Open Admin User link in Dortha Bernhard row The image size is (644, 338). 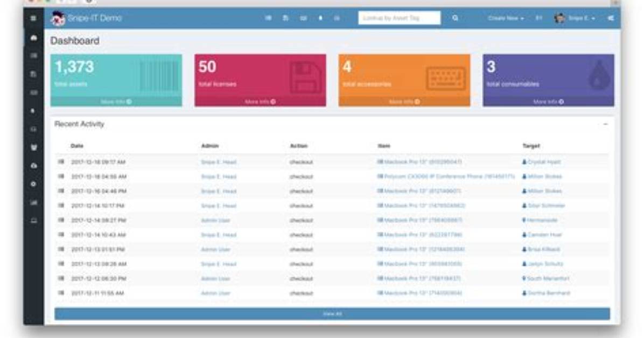pyautogui.click(x=215, y=293)
